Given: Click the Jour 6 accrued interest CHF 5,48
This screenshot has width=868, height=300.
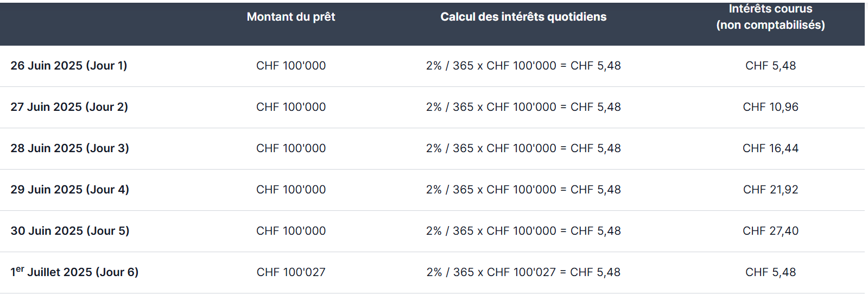Looking at the screenshot, I should pyautogui.click(x=771, y=272).
